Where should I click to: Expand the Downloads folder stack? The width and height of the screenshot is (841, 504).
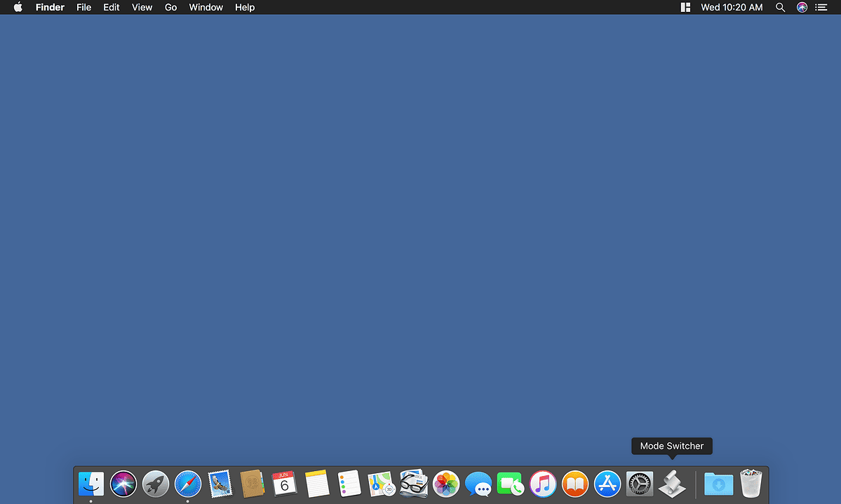[718, 484]
